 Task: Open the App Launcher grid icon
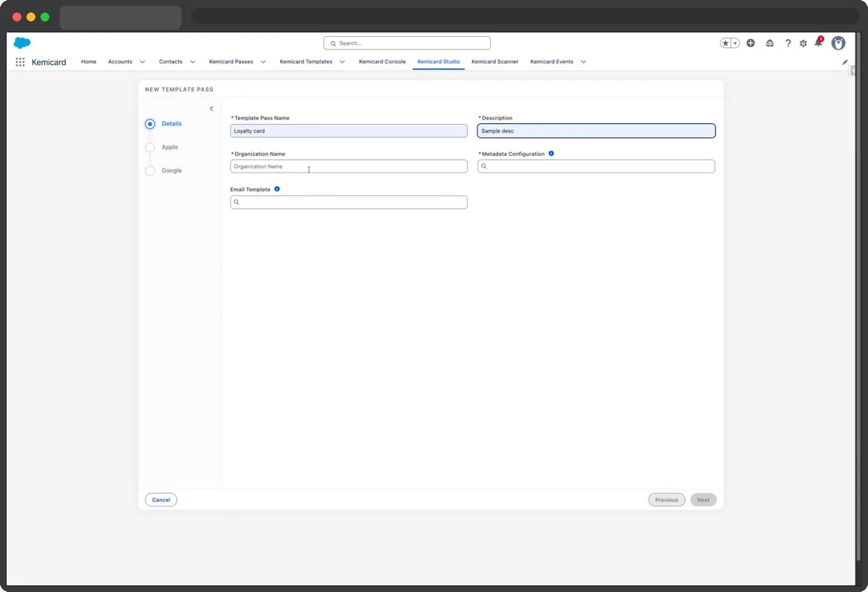pyautogui.click(x=20, y=62)
